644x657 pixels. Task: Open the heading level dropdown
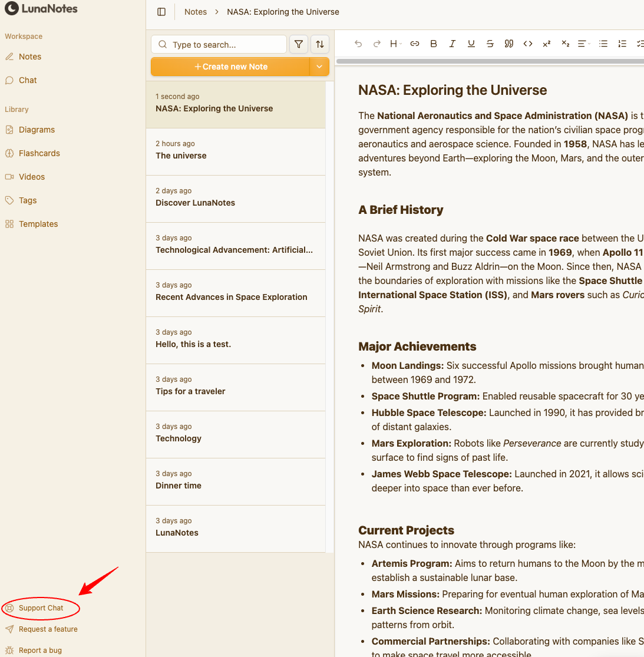pos(395,44)
